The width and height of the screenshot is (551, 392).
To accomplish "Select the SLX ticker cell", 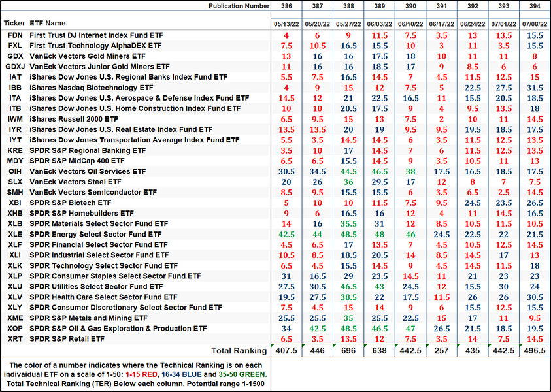I will [15, 182].
